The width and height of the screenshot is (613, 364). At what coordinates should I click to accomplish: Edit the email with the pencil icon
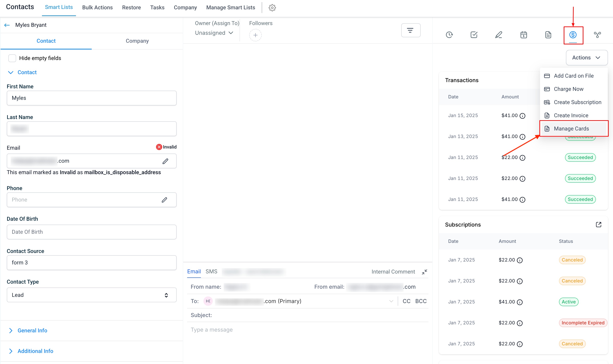[x=165, y=161]
